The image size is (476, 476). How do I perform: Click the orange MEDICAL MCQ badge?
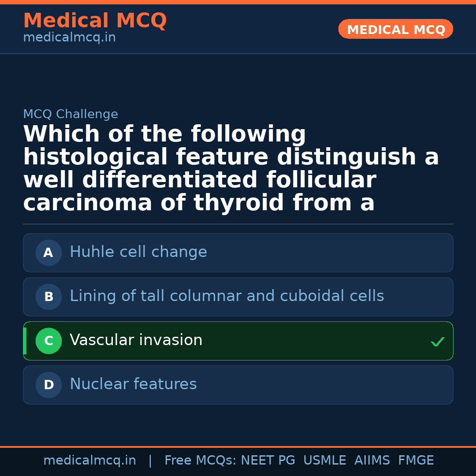[395, 30]
